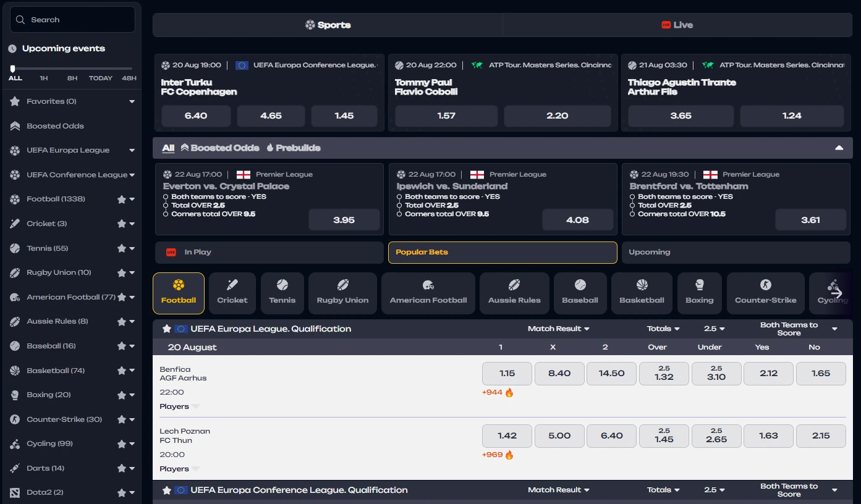
Task: Expand the UEFA Europa League sidebar item
Action: (x=132, y=150)
